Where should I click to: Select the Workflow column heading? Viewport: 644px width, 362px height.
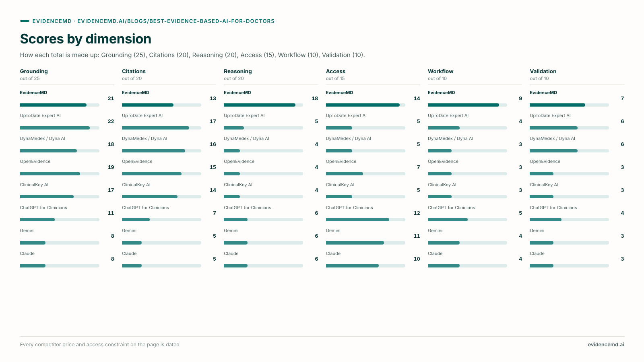pyautogui.click(x=440, y=71)
